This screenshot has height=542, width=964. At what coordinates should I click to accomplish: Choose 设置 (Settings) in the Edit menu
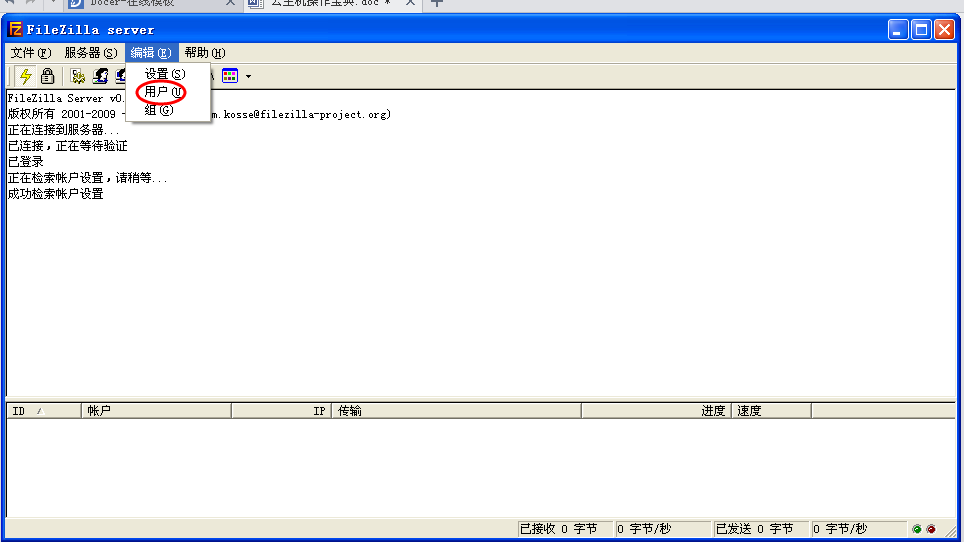point(165,74)
